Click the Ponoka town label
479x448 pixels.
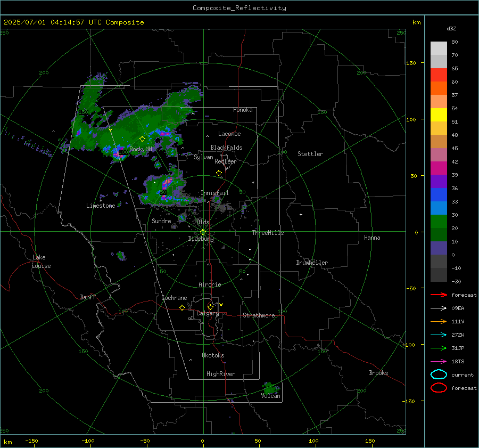coord(243,110)
